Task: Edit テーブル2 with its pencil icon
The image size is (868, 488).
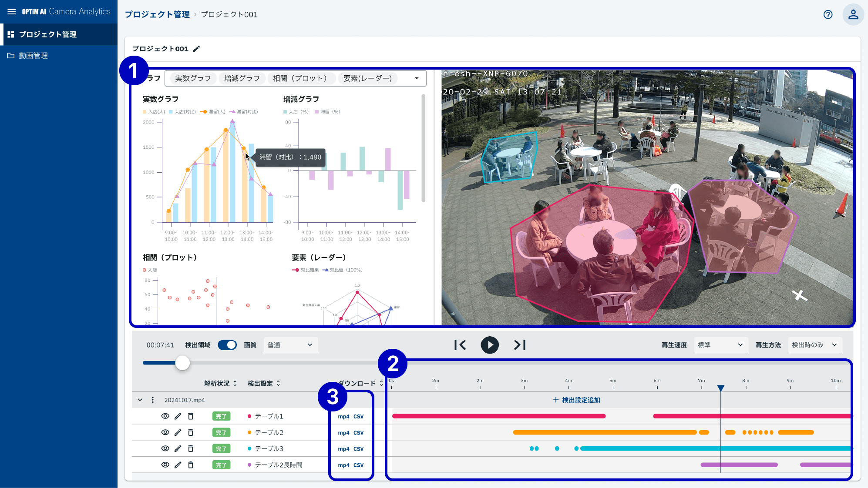Action: coord(178,432)
